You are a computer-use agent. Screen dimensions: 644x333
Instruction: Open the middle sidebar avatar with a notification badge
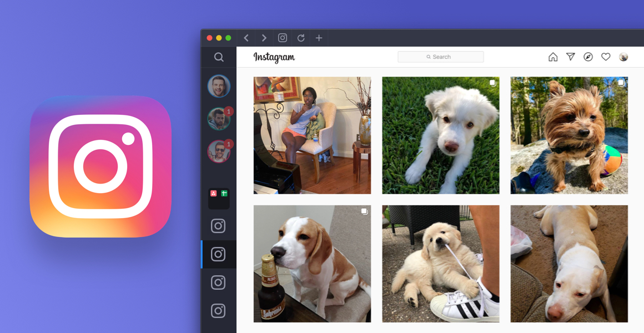tap(219, 119)
